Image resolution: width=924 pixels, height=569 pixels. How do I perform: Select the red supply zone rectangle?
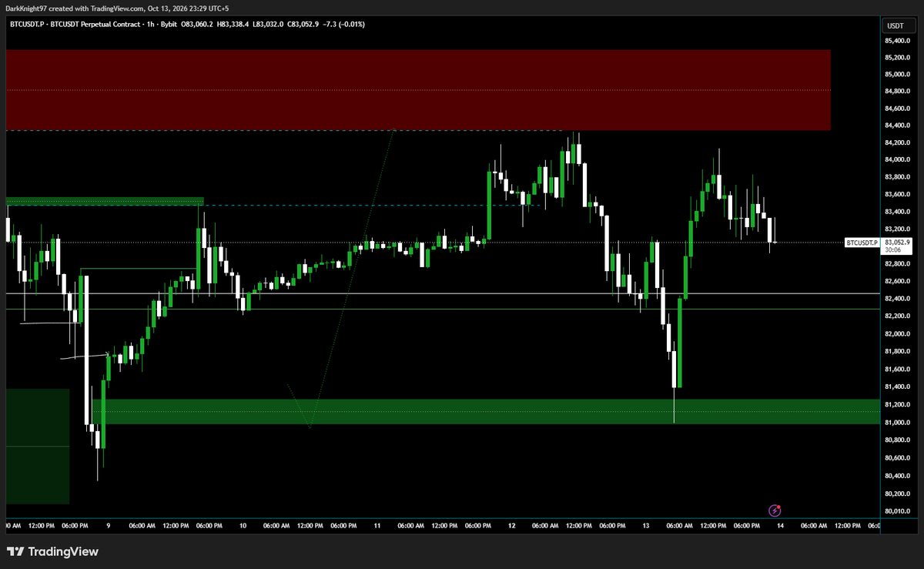tap(418, 90)
